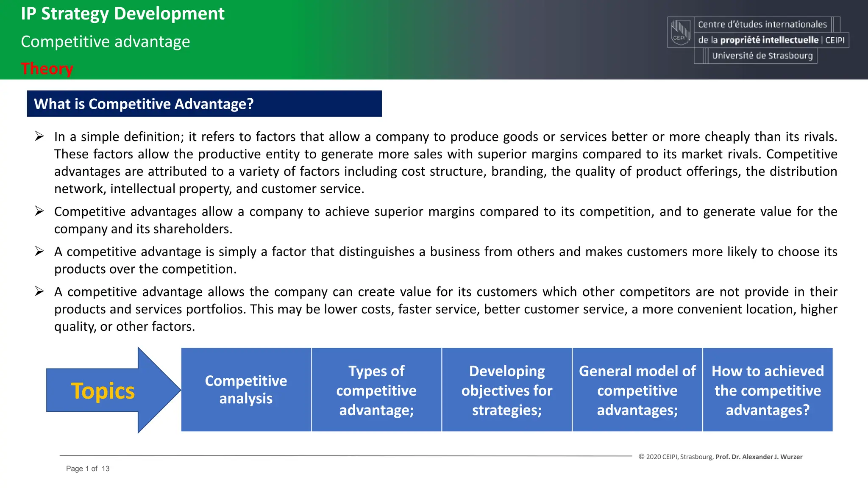Click Prof. Dr. Alexander J. Wurzer credit

tap(759, 457)
